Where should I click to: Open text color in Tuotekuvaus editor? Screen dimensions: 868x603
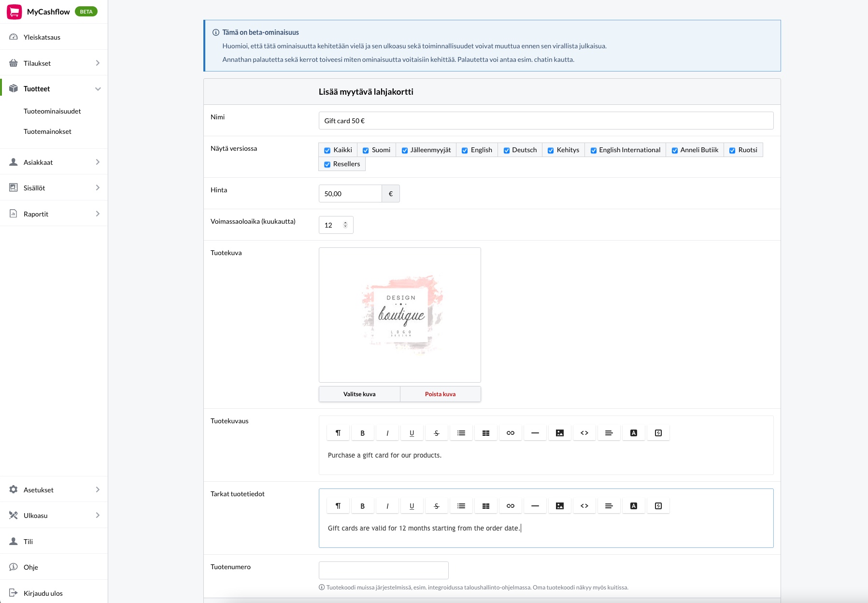coord(634,433)
